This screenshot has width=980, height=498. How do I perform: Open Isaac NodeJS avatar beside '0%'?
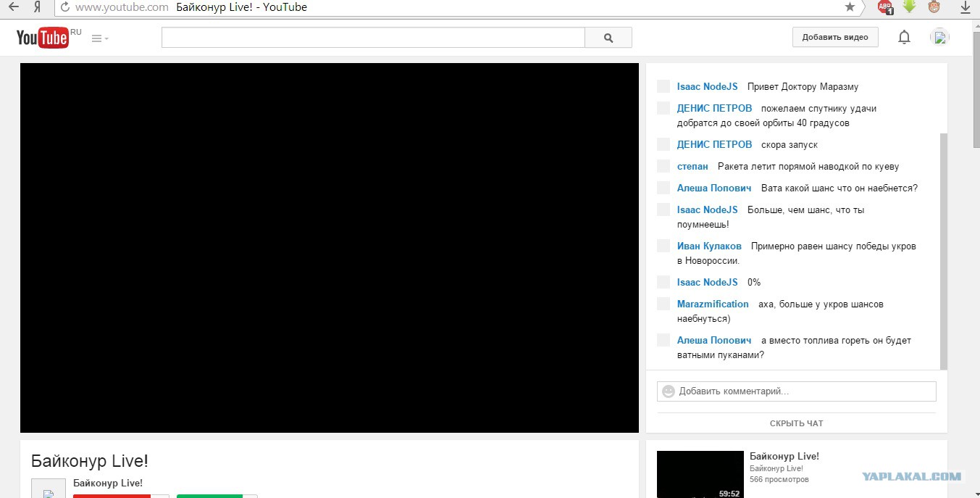pos(663,282)
